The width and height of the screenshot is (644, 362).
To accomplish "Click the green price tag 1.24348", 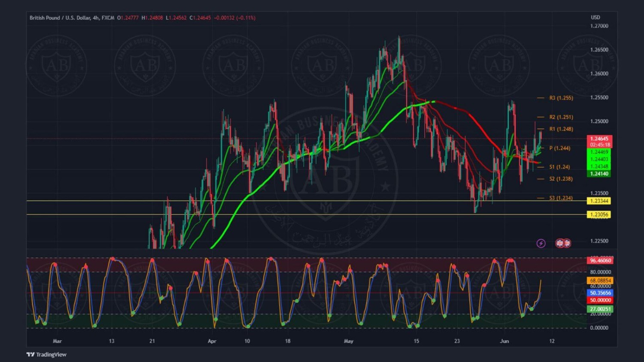I will pos(599,166).
